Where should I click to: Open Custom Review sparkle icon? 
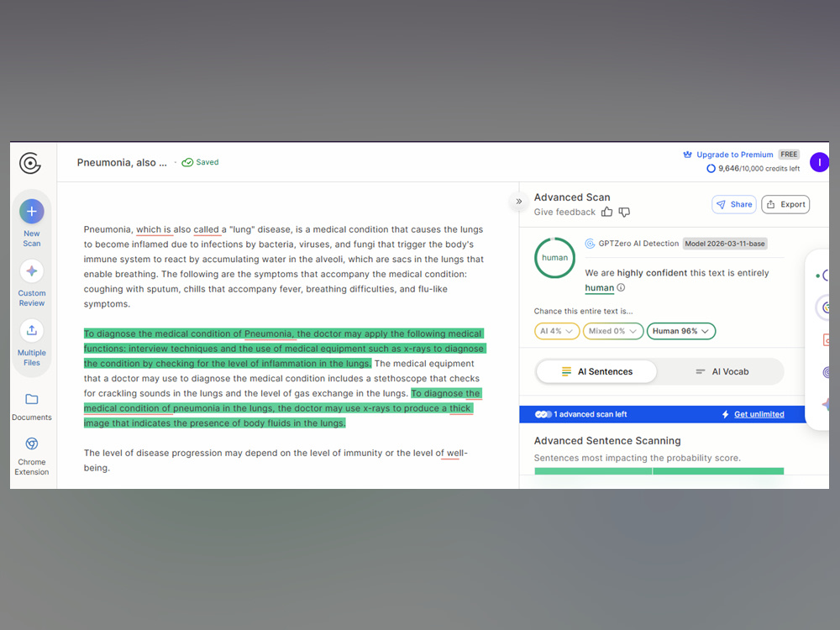32,271
